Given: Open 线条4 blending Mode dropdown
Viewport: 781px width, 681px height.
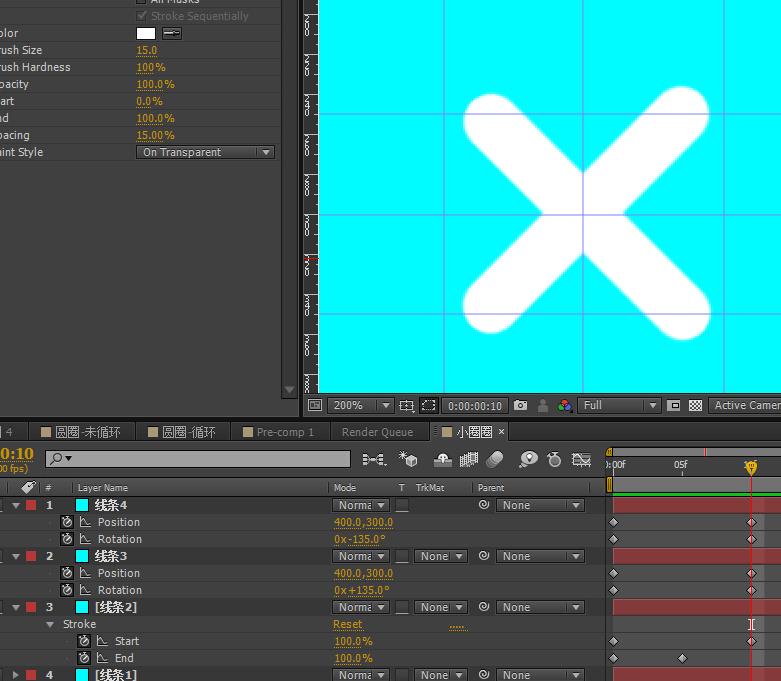Looking at the screenshot, I should pyautogui.click(x=361, y=505).
